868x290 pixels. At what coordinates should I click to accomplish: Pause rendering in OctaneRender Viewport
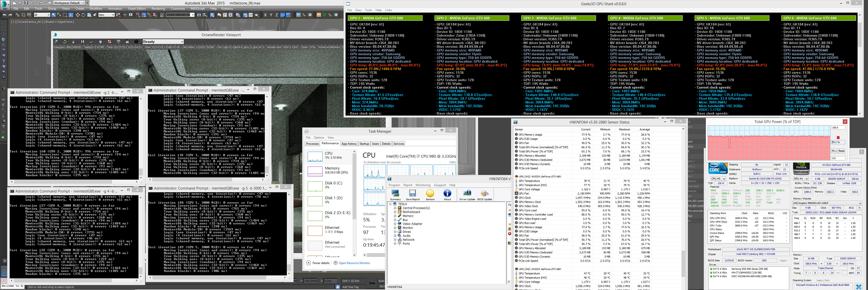pos(82,42)
